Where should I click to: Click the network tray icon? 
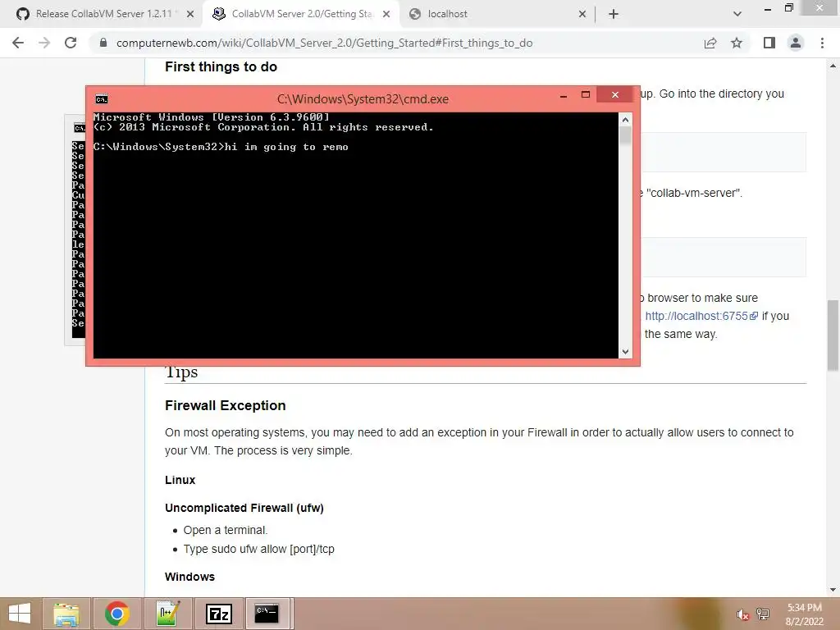click(763, 614)
